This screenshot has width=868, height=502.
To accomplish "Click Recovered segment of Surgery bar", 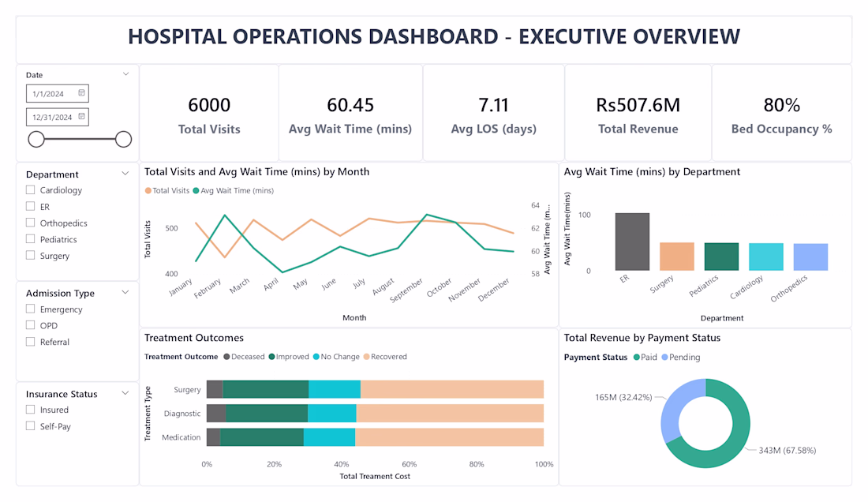I will (x=452, y=389).
